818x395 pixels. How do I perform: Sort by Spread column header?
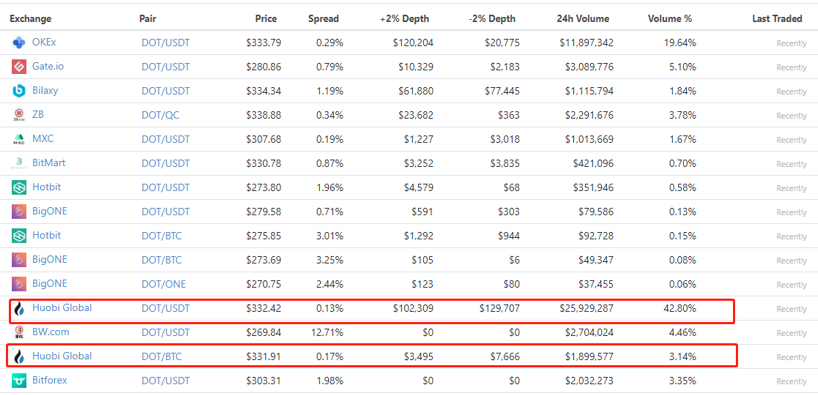(323, 19)
